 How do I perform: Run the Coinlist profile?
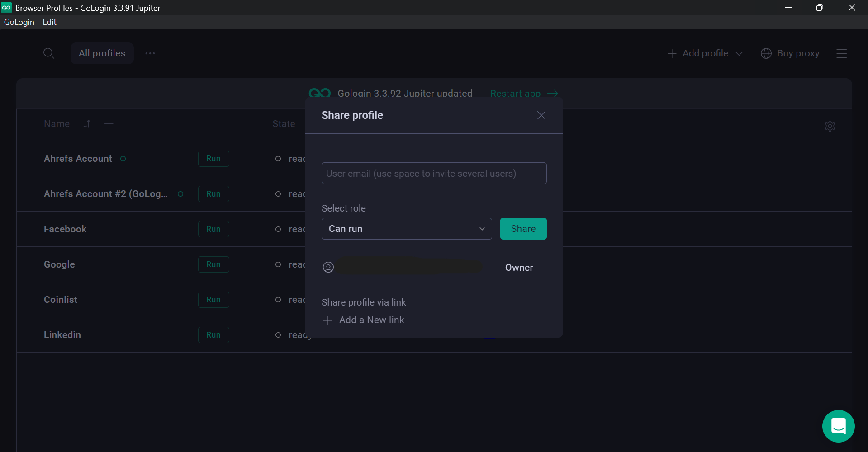(213, 300)
